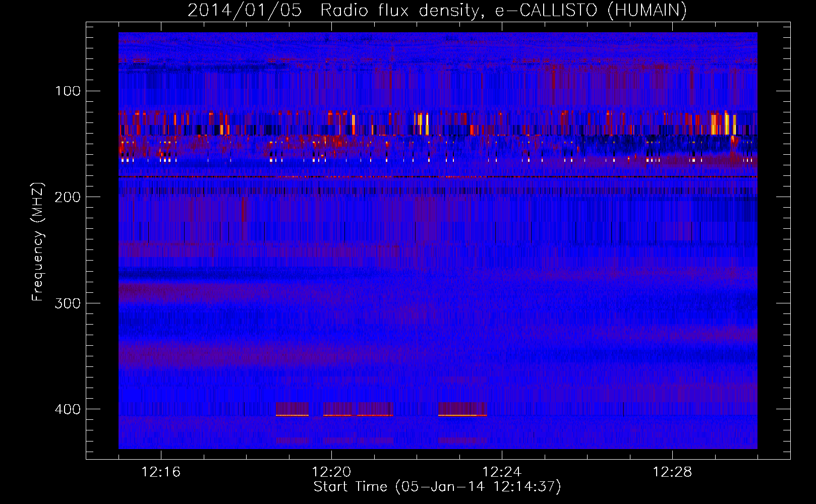Image resolution: width=816 pixels, height=504 pixels.
Task: Click the '100' frequency tick label
Action: [68, 91]
